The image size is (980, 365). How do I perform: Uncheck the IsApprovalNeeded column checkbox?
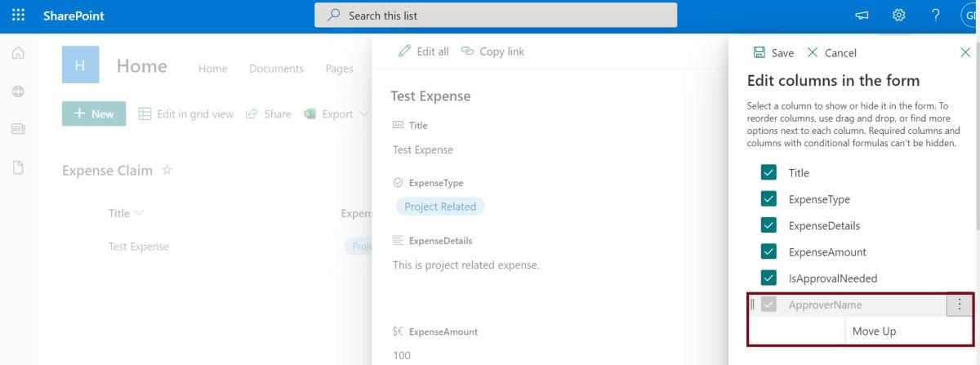click(768, 278)
